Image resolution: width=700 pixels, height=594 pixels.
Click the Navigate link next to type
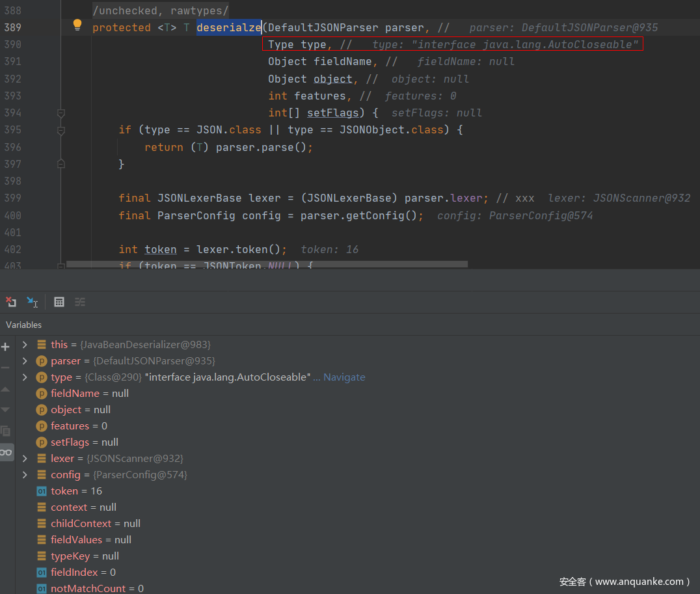click(344, 377)
